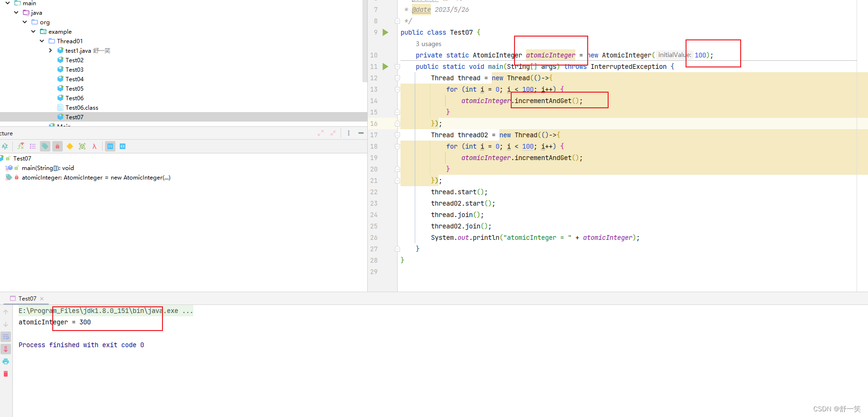This screenshot has width=868, height=417.
Task: Collapse the Thread01 package
Action: pyautogui.click(x=42, y=41)
